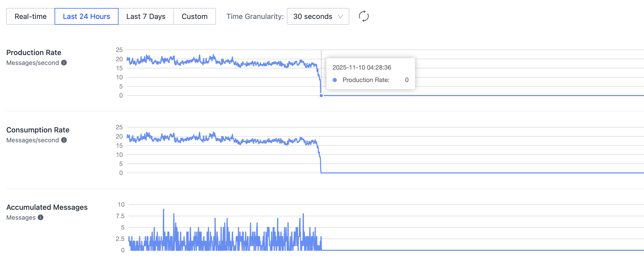
Task: Click the Consumption Rate chart title
Action: click(x=38, y=130)
